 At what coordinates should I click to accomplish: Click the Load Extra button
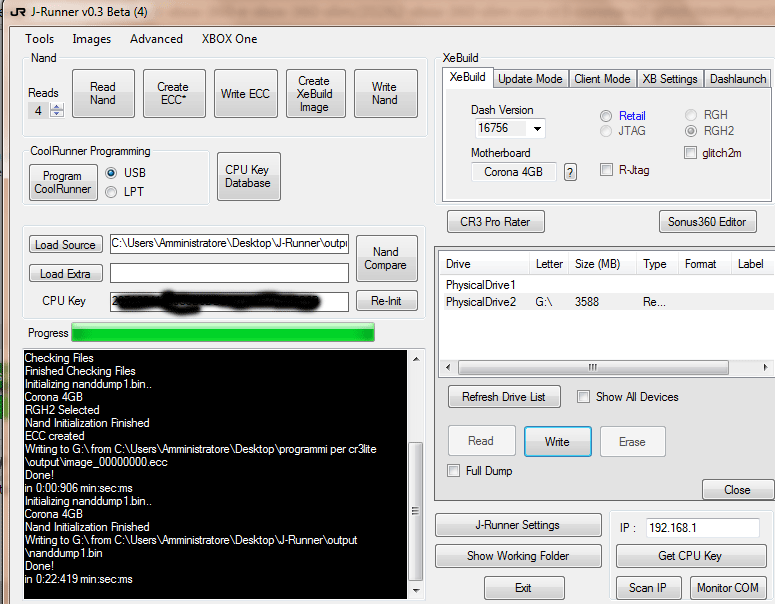[x=66, y=273]
